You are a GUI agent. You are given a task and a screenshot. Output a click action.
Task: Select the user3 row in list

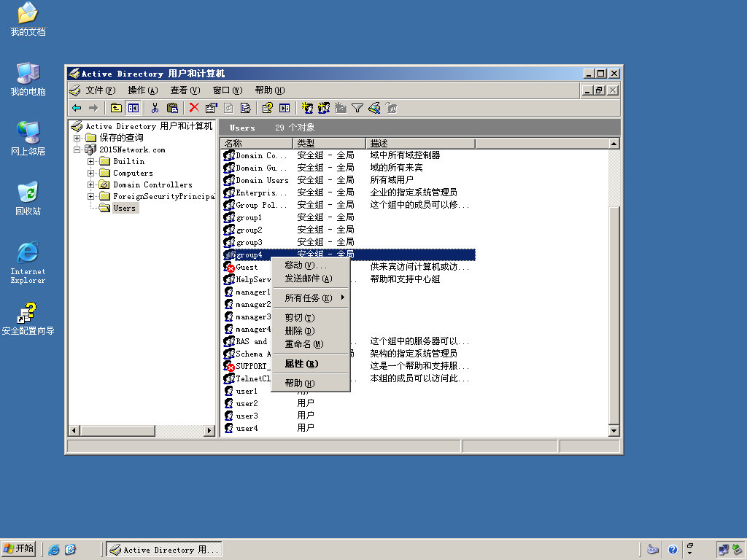pyautogui.click(x=349, y=416)
